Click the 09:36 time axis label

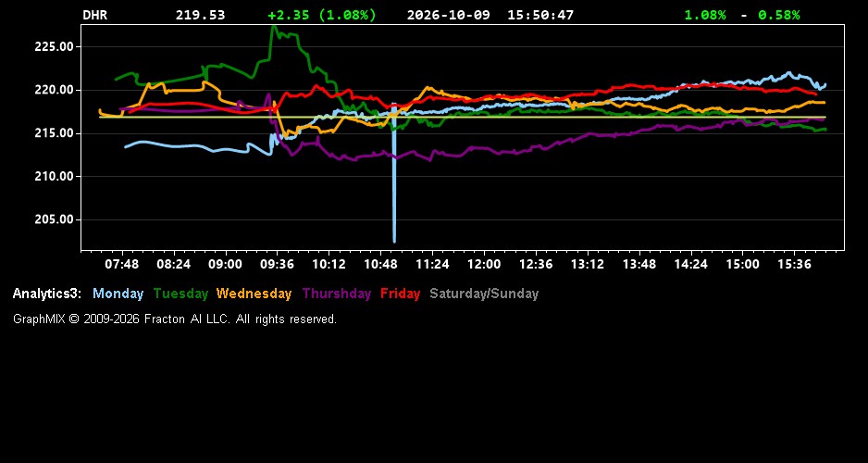pos(277,265)
